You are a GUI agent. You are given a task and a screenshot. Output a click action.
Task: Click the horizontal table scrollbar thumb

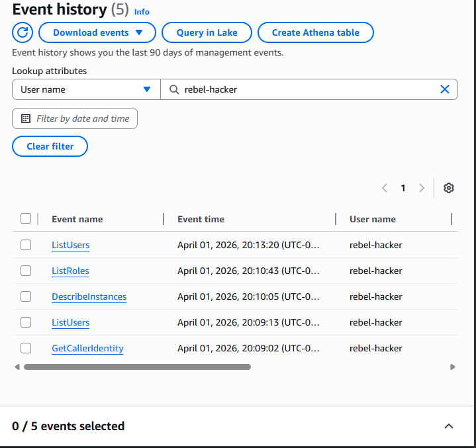coord(137,367)
